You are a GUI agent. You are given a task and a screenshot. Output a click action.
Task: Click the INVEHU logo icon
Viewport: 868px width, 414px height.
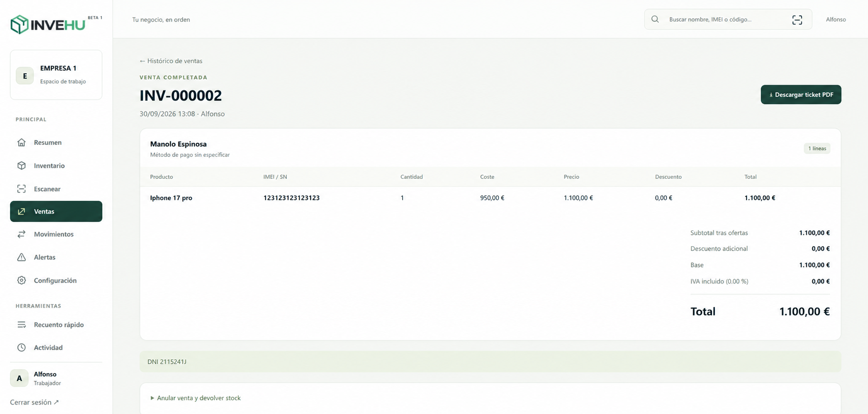tap(20, 24)
